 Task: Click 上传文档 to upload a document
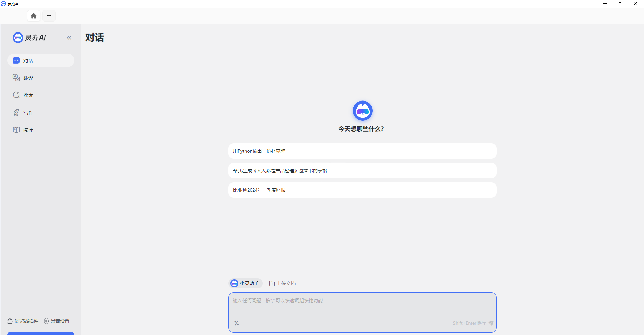click(x=282, y=283)
